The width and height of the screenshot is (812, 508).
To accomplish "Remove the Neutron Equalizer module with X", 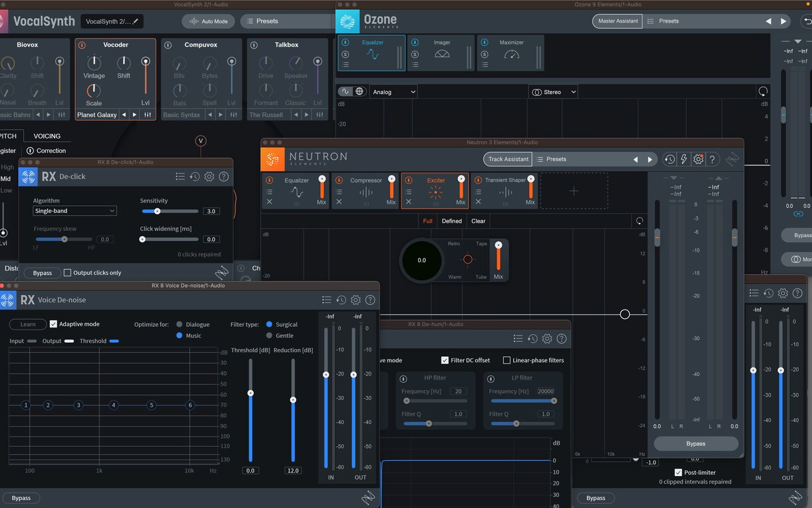I will click(x=270, y=202).
